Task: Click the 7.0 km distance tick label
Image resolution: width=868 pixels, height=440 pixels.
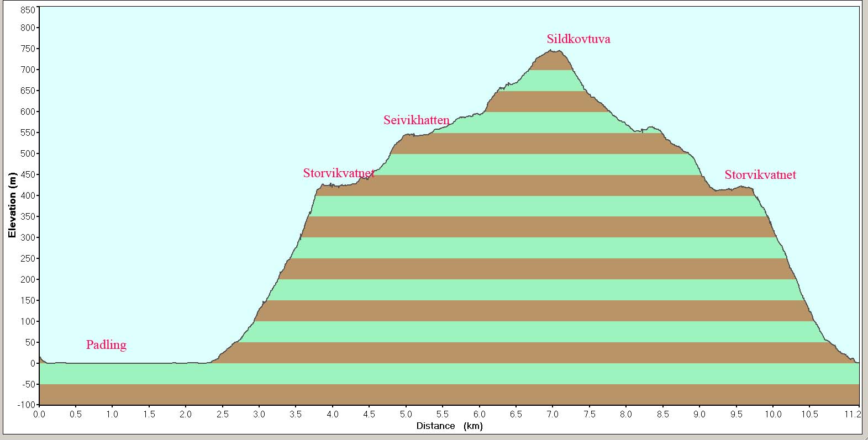Action: coord(553,414)
